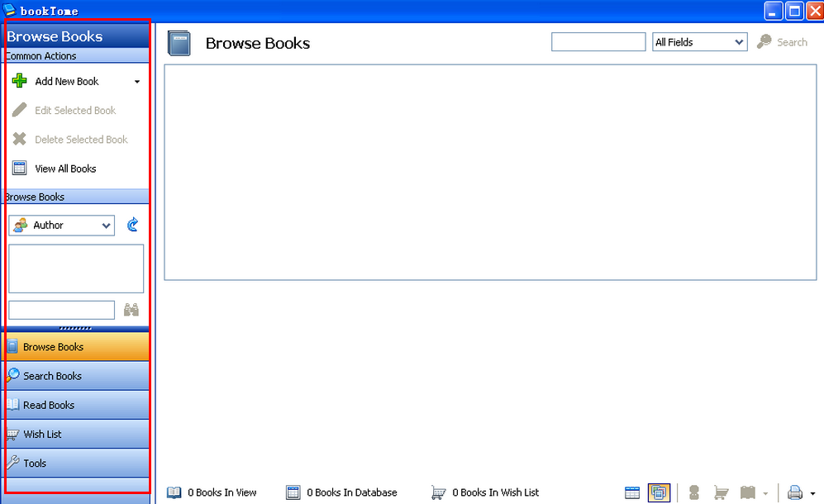Click the Edit Selected Book pencil icon

[x=20, y=110]
